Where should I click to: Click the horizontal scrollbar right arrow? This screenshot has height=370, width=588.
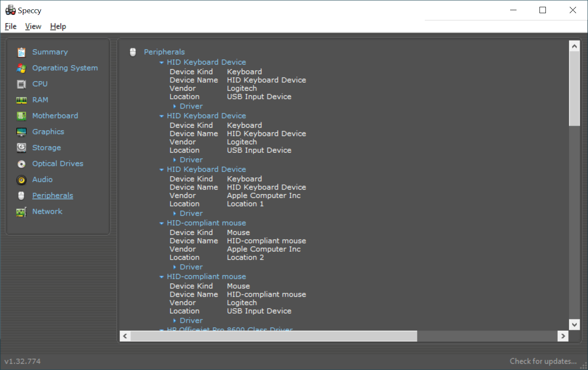[563, 336]
